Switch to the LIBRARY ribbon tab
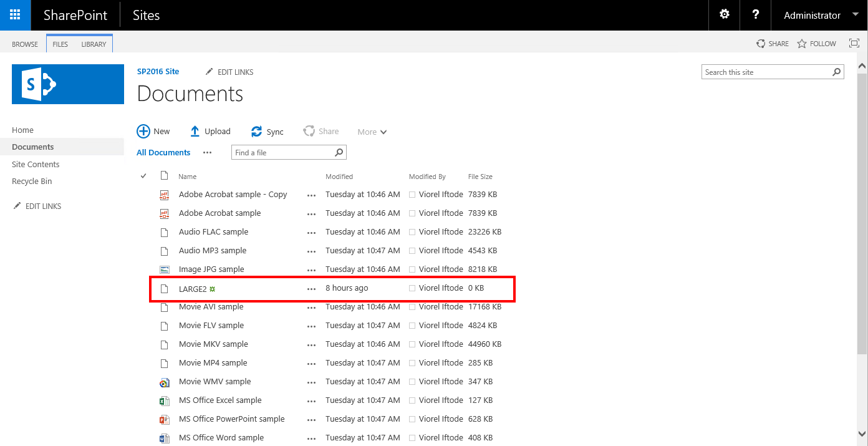Viewport: 868px width, 446px height. click(94, 44)
